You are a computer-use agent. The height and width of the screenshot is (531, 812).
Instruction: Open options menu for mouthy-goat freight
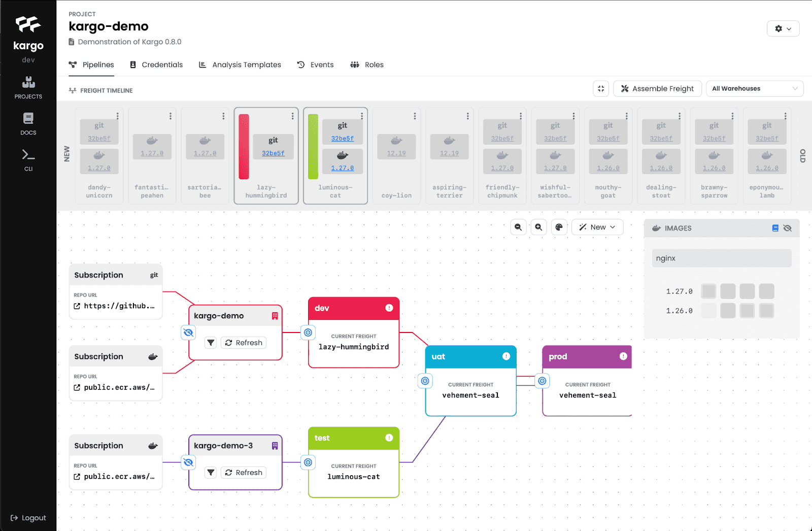pos(626,116)
